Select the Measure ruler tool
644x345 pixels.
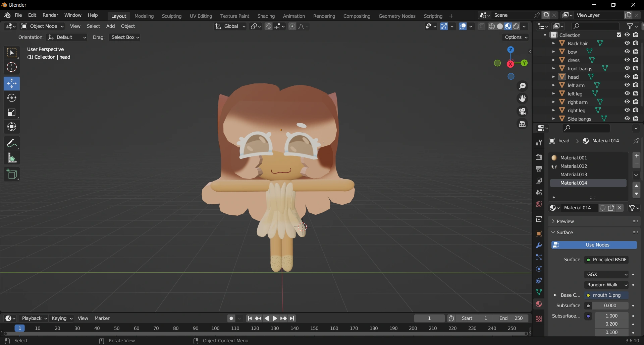[x=12, y=158]
